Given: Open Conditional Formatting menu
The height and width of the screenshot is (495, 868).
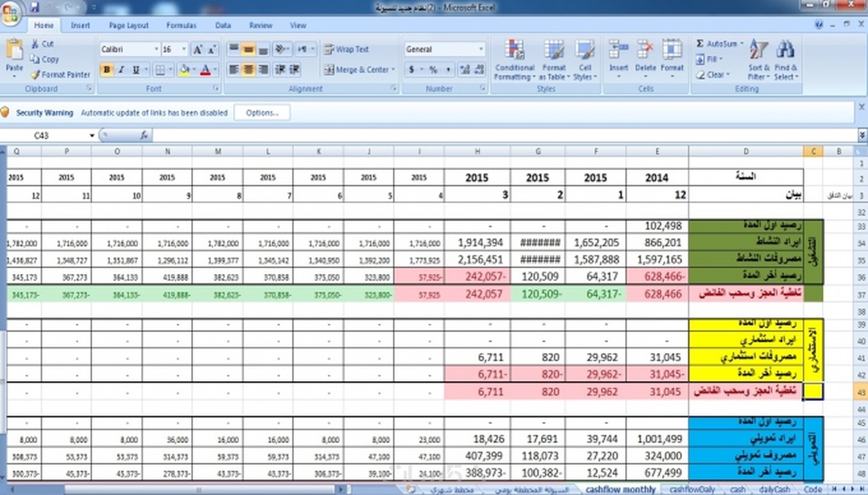Looking at the screenshot, I should [x=514, y=60].
